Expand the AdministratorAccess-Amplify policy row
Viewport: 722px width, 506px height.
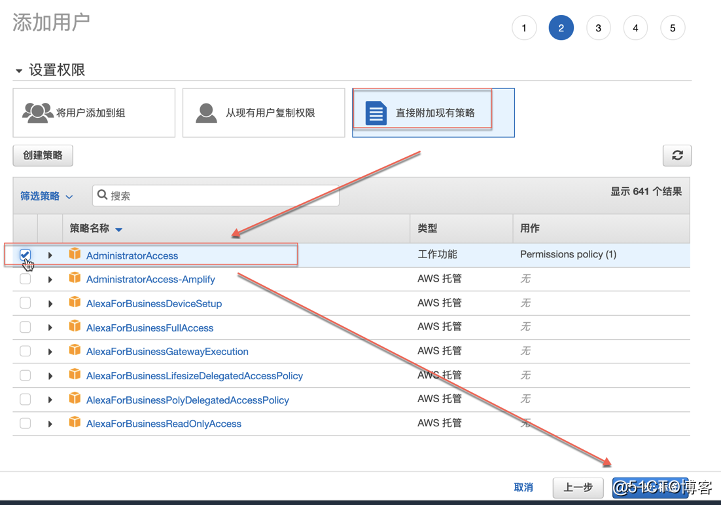click(x=50, y=279)
